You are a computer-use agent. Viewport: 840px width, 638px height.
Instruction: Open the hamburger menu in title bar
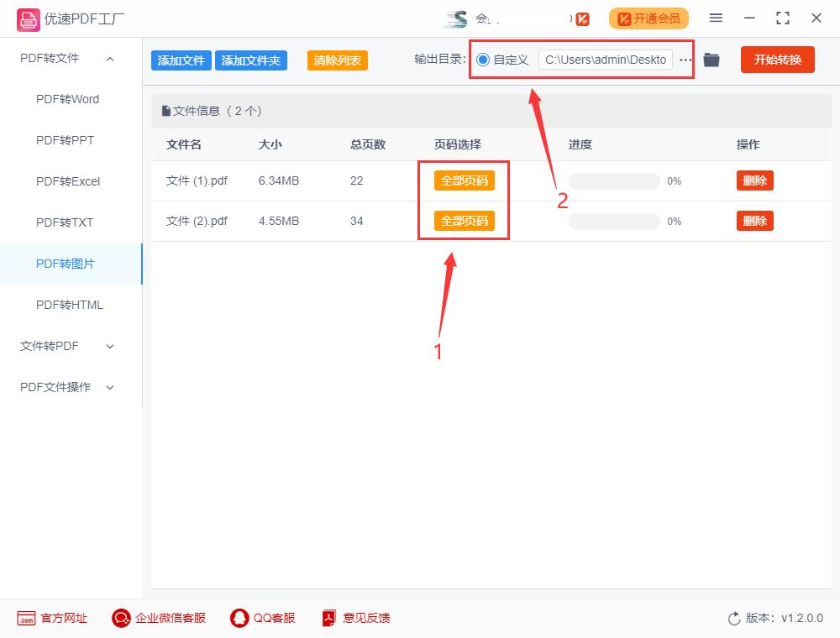[716, 18]
